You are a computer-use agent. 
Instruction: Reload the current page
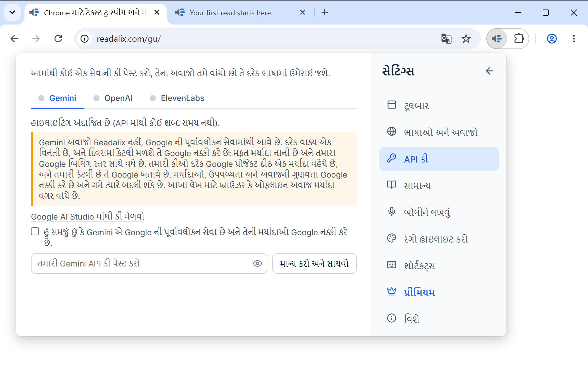(x=58, y=39)
